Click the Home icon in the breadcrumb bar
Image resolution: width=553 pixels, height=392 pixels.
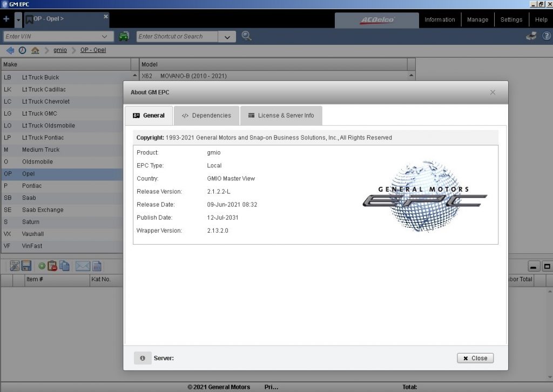point(36,50)
